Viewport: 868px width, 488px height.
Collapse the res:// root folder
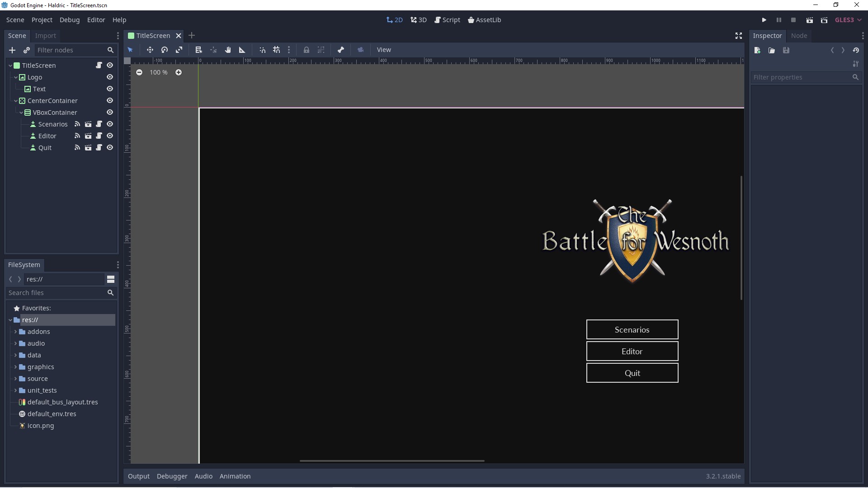(x=10, y=320)
